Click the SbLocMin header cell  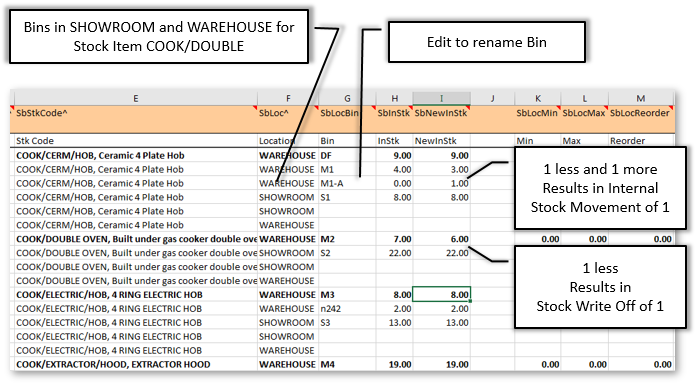pos(538,119)
